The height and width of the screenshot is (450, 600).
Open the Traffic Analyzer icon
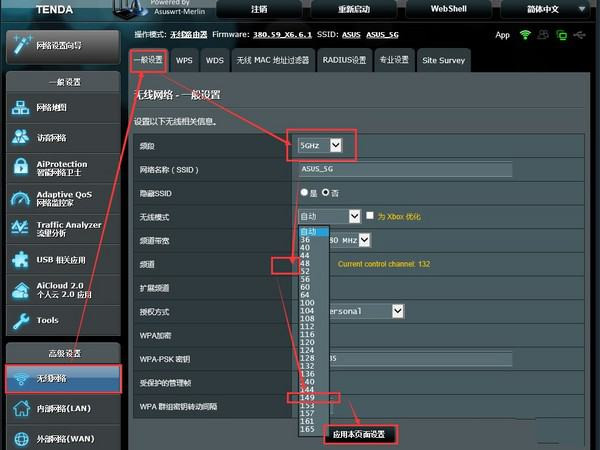tap(21, 229)
